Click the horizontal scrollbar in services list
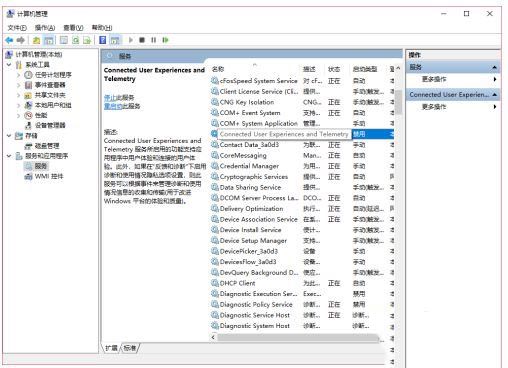 (x=298, y=338)
